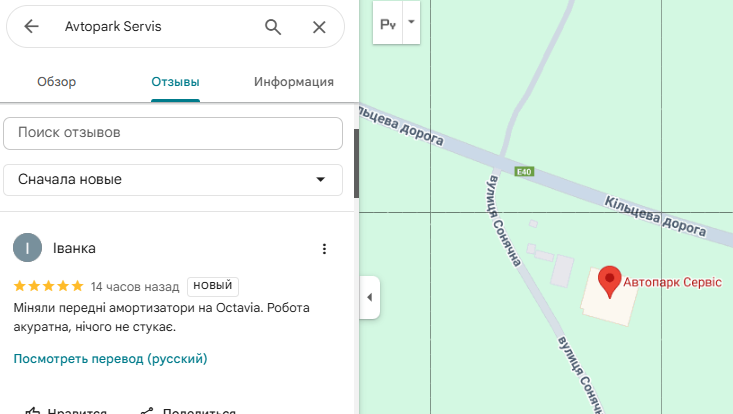
Task: Click the five-star rating on the review
Action: [49, 286]
